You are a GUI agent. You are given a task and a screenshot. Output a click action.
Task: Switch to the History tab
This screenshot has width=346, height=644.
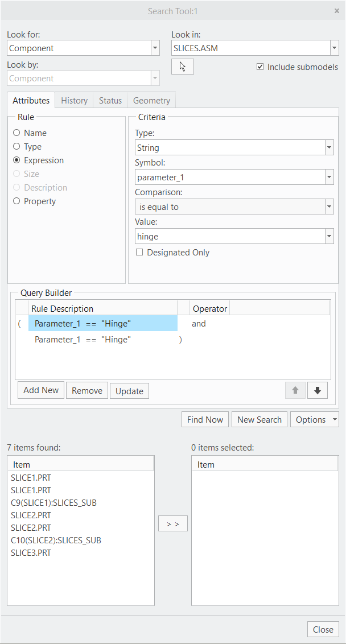pyautogui.click(x=73, y=100)
